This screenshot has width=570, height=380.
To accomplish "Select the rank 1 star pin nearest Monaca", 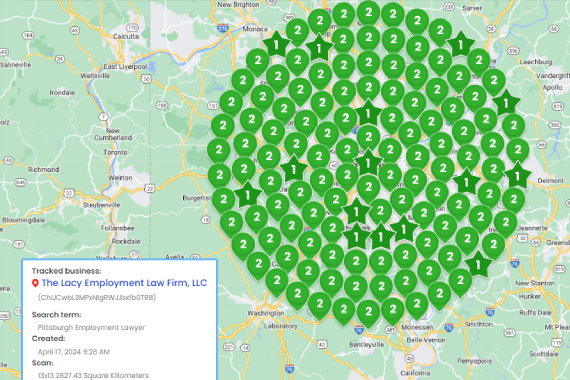I will coord(276,44).
